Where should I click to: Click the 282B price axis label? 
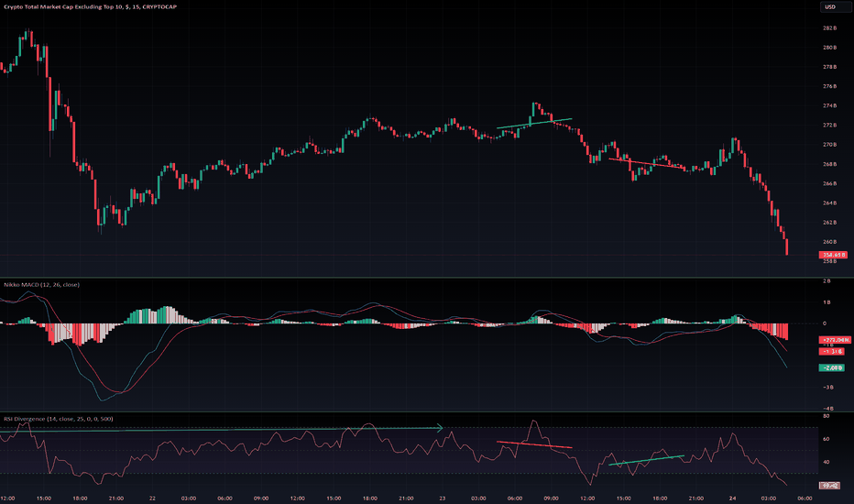click(x=829, y=27)
